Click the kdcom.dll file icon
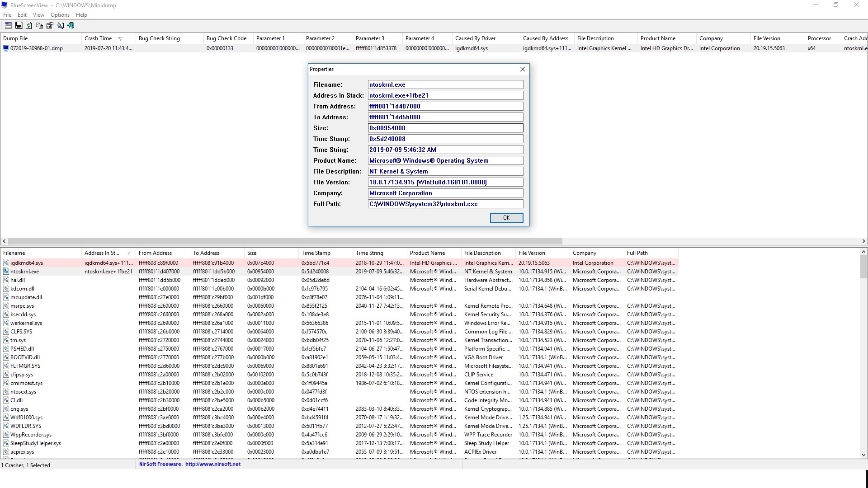The image size is (868, 488). (6, 289)
